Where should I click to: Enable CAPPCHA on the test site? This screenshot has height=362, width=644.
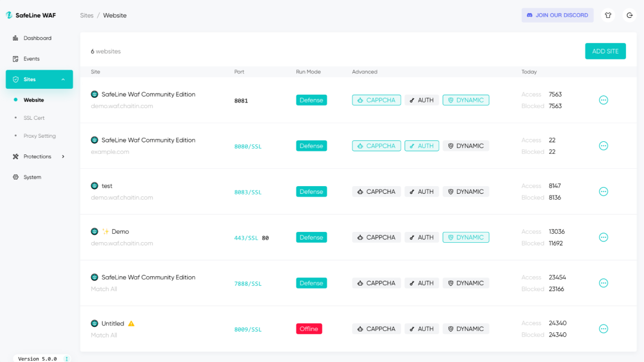376,191
